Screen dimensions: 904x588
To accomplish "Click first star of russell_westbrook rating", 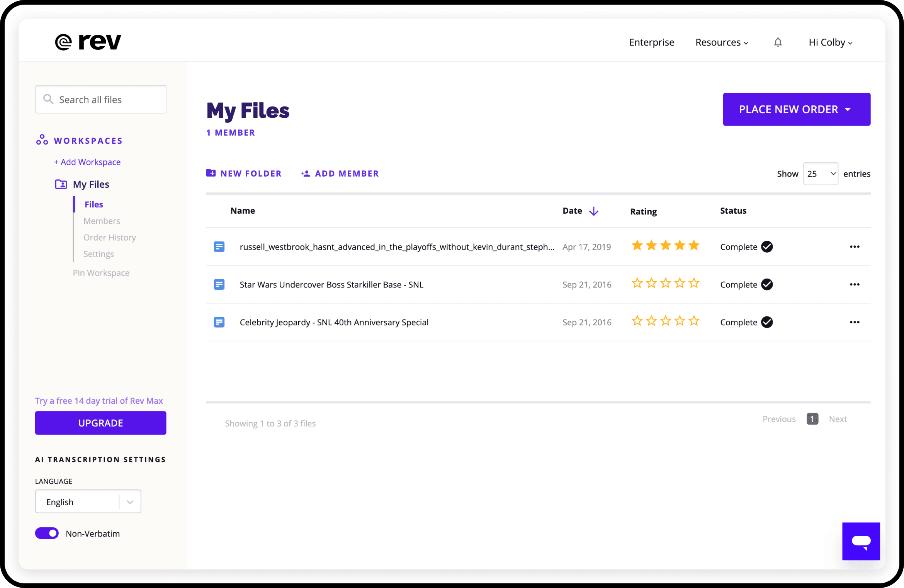I will [x=637, y=245].
